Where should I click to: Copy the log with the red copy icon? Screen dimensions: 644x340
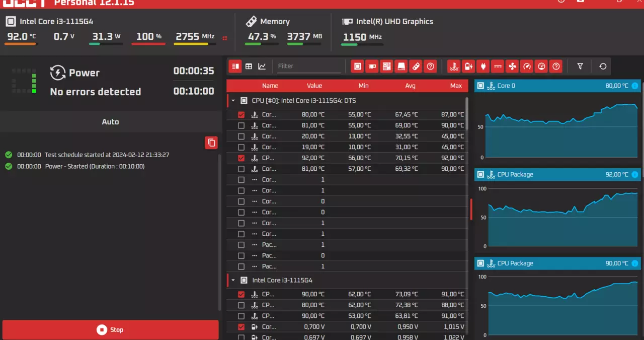pos(211,143)
